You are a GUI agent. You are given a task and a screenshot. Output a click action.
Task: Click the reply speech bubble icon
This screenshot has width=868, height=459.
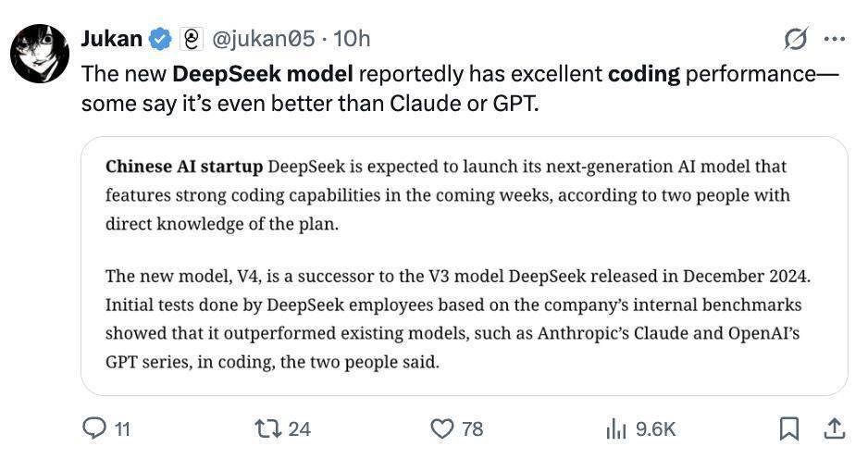[95, 428]
